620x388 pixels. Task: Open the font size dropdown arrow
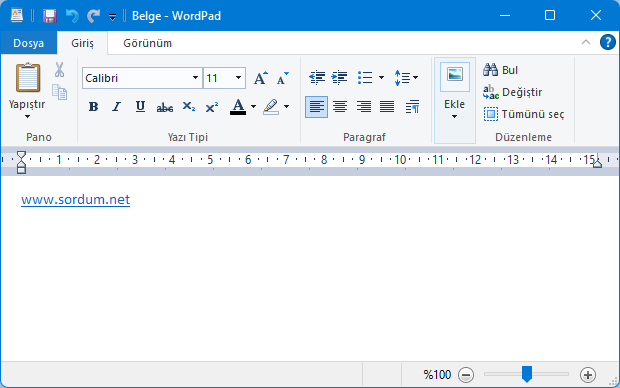238,78
